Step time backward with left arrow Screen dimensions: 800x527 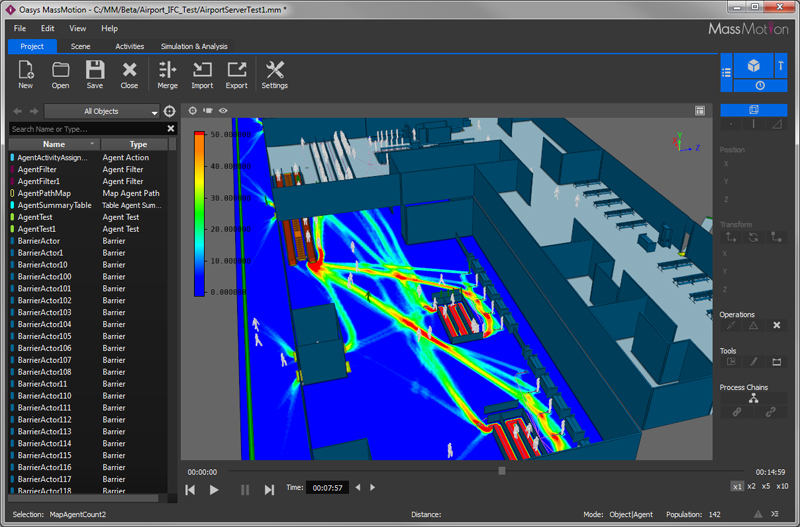click(x=358, y=488)
